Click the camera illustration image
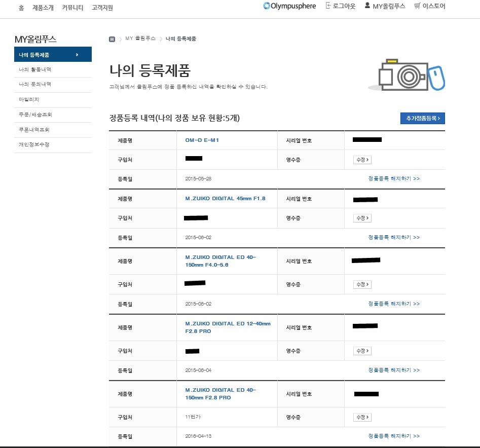 [x=406, y=76]
